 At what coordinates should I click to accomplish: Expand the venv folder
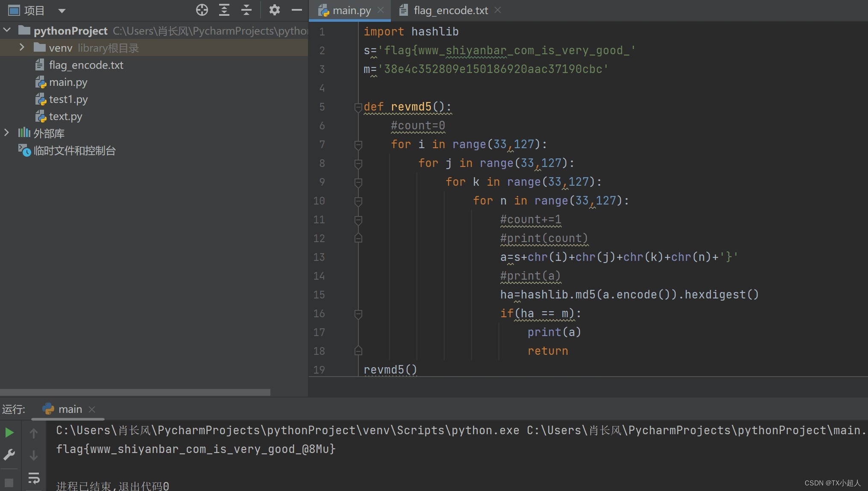(x=22, y=47)
